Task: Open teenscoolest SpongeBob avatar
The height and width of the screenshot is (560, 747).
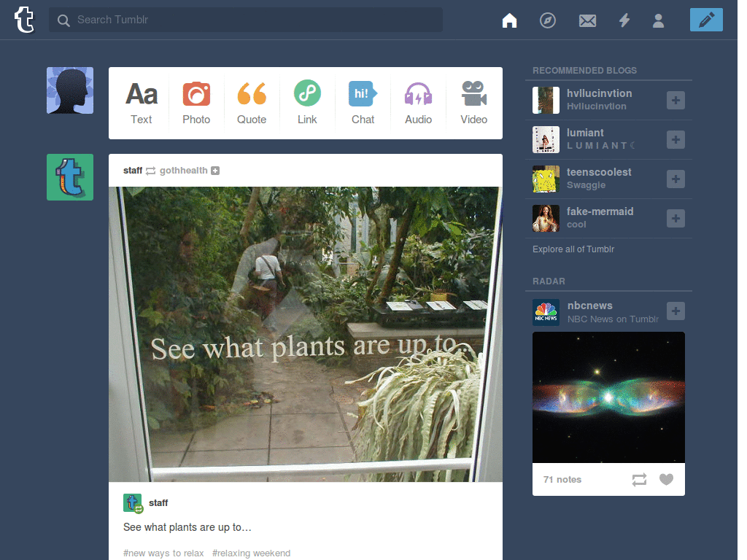Action: click(546, 179)
